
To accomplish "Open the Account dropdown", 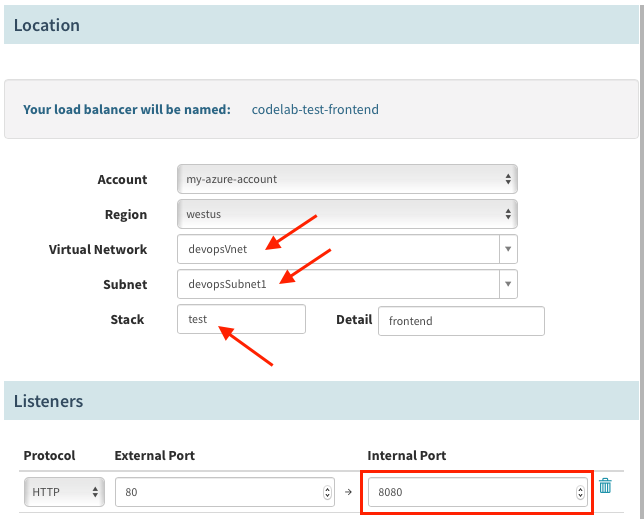I will tap(347, 179).
